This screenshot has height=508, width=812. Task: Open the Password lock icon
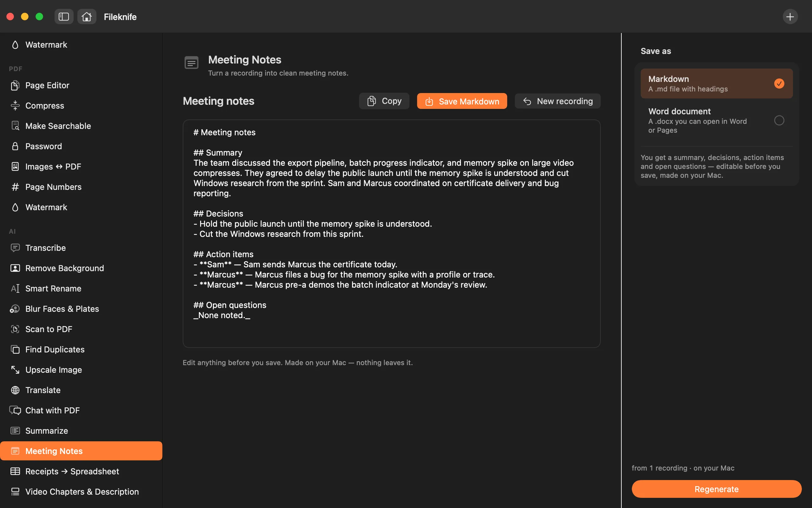click(x=15, y=146)
